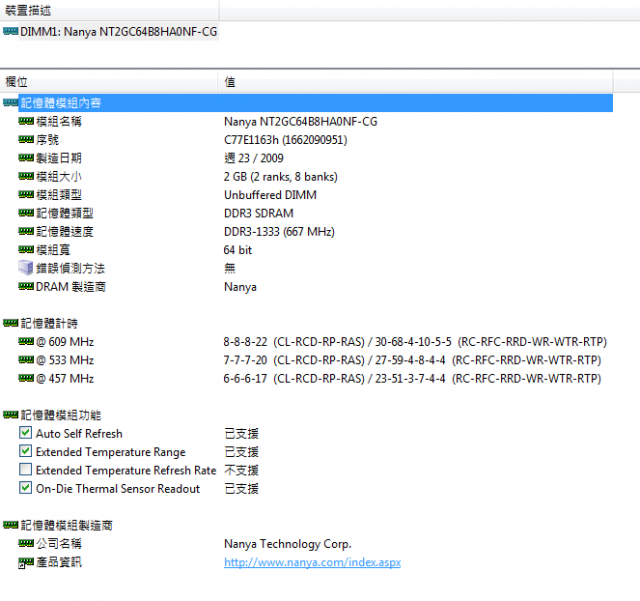Click the memory icon next to 記憶體速度
Image resolution: width=640 pixels, height=601 pixels.
pos(26,231)
